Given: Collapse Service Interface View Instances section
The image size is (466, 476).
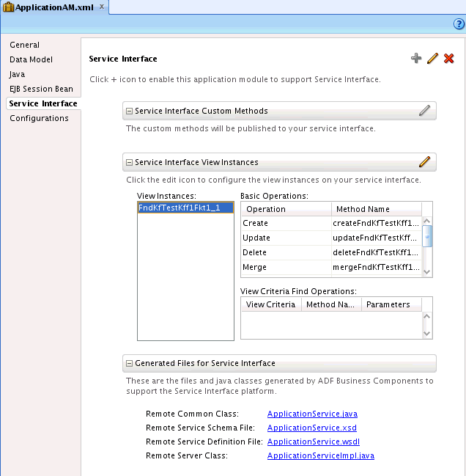Looking at the screenshot, I should pyautogui.click(x=129, y=162).
